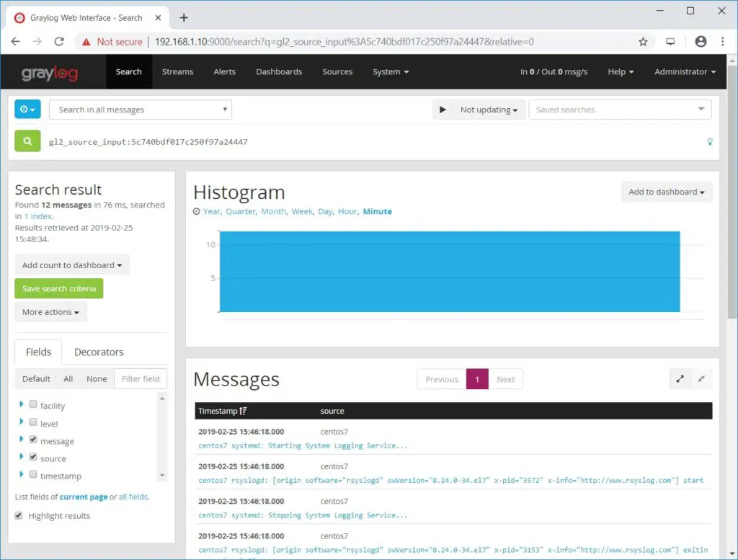Open the Search in all messages dropdown
This screenshot has height=560, width=738.
tap(141, 110)
